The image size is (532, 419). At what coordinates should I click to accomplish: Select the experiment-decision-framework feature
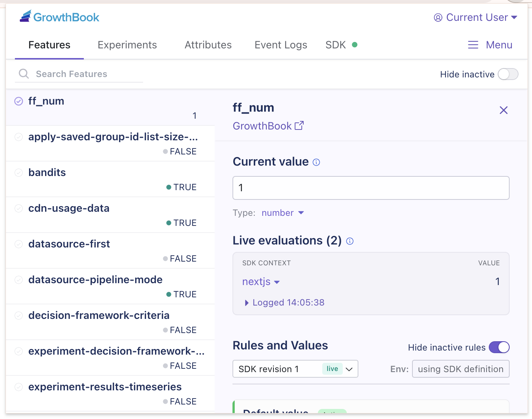coord(110,358)
